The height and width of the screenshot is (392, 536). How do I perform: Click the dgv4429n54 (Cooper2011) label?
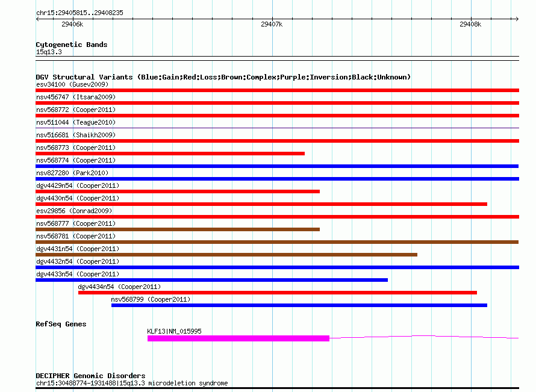pyautogui.click(x=78, y=185)
